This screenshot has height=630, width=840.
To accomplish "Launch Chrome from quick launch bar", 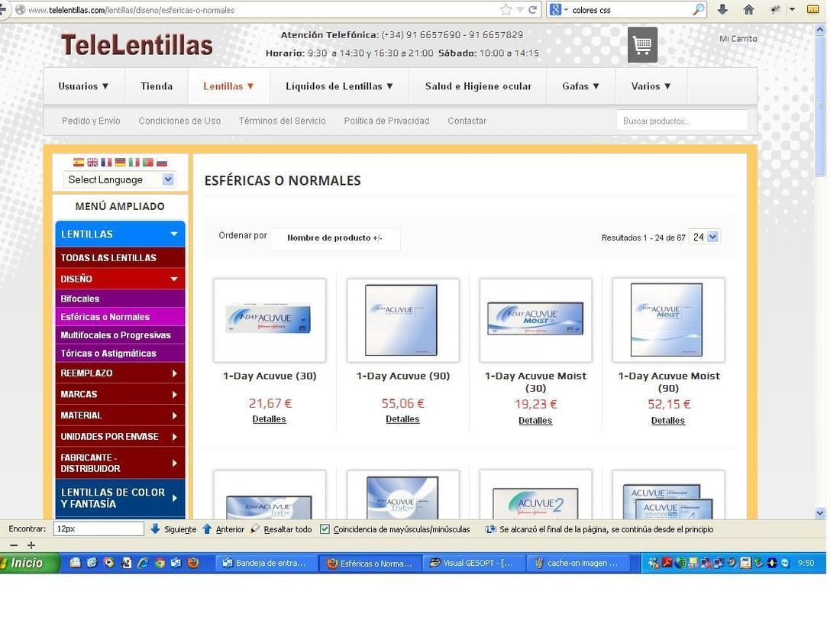I will tap(160, 563).
